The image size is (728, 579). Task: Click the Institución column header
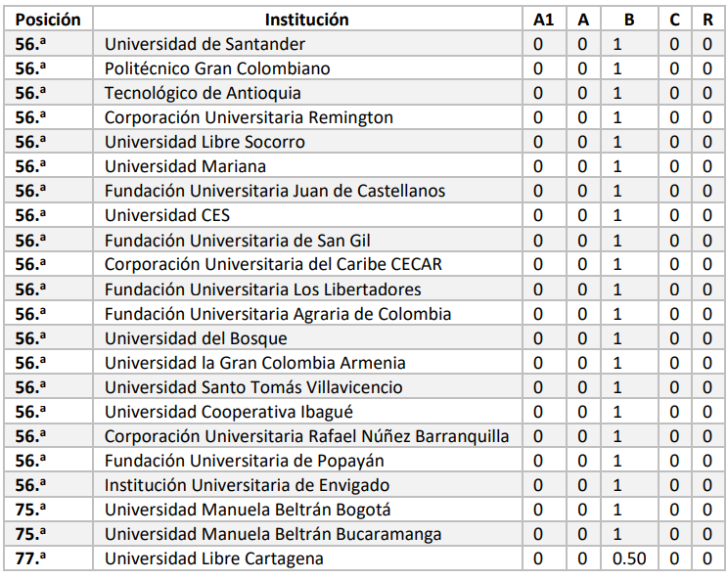tap(306, 20)
